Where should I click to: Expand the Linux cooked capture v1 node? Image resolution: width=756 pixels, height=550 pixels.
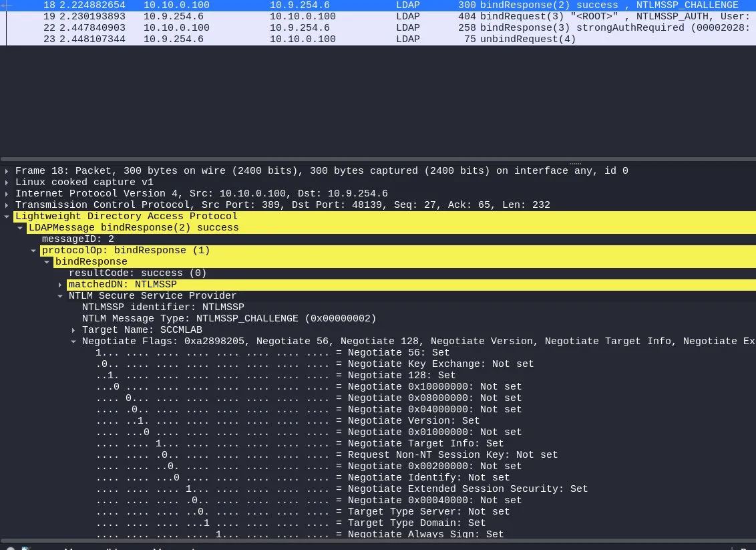click(x=7, y=182)
